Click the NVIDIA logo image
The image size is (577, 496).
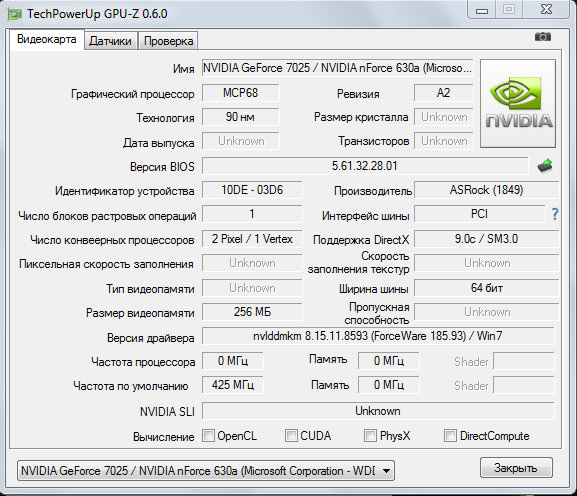[518, 103]
